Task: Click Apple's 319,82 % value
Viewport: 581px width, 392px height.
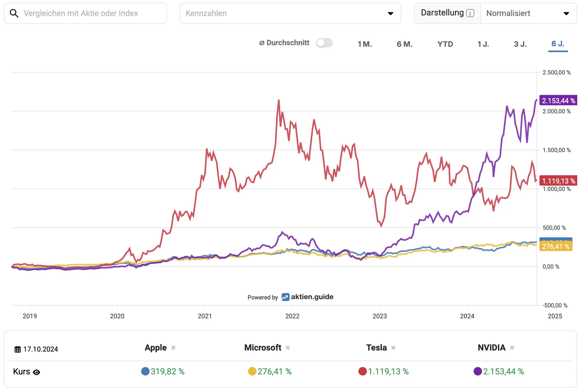Action: coord(167,372)
